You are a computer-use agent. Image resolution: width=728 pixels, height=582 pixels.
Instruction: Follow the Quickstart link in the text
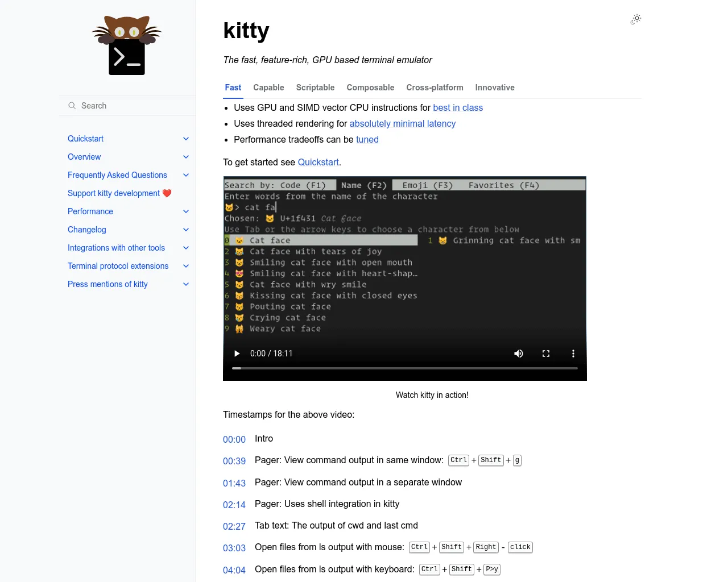pos(318,162)
